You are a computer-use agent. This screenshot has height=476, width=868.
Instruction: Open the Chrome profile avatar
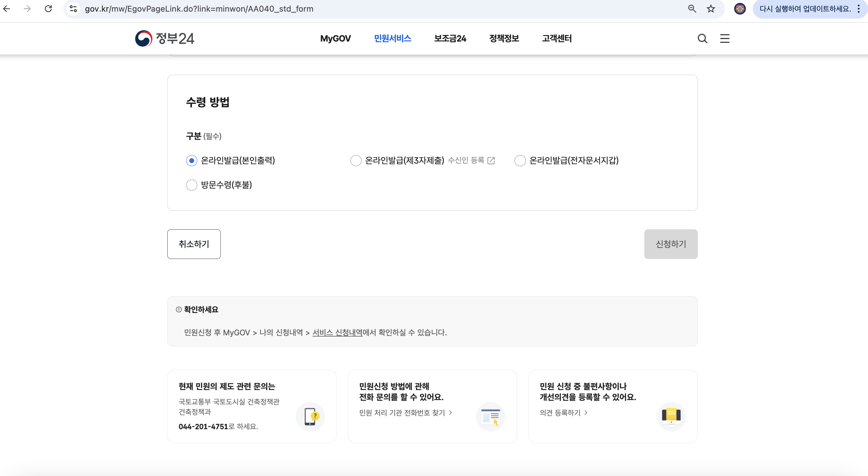740,9
